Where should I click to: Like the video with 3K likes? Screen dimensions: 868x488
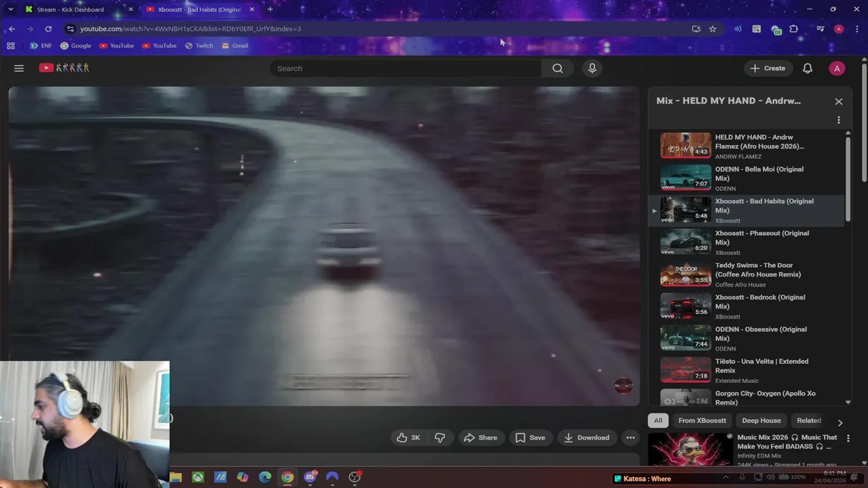point(408,438)
